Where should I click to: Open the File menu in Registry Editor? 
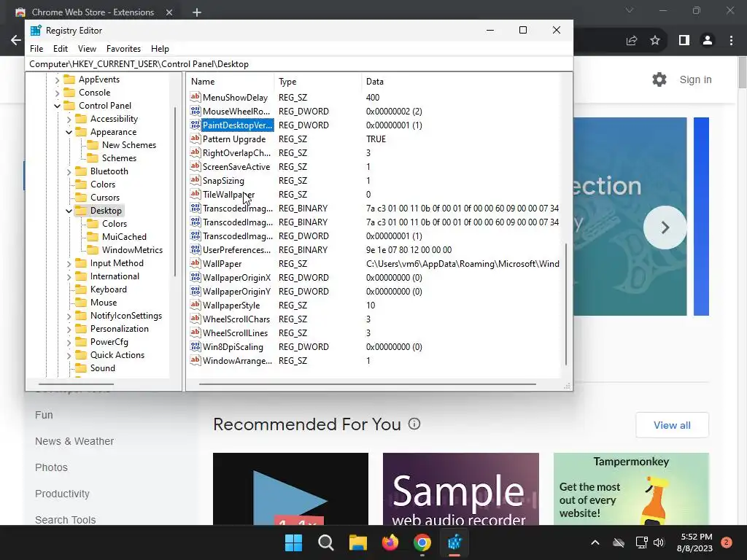coord(36,49)
